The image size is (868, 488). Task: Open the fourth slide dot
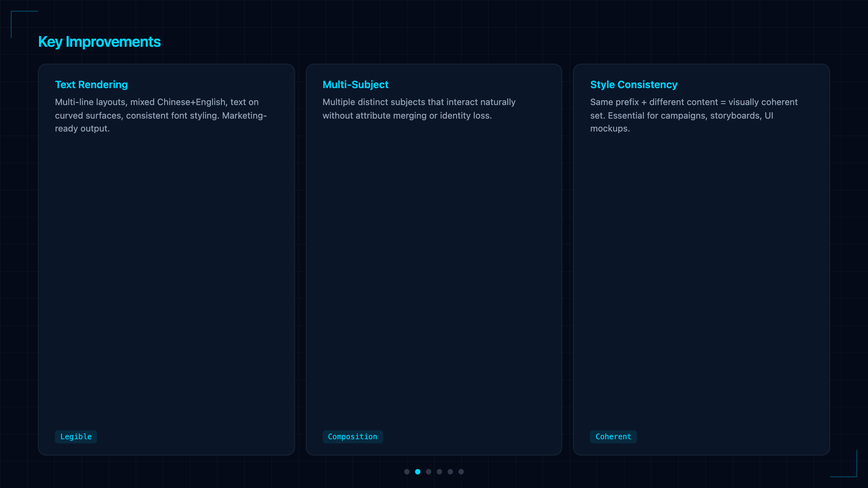[439, 472]
